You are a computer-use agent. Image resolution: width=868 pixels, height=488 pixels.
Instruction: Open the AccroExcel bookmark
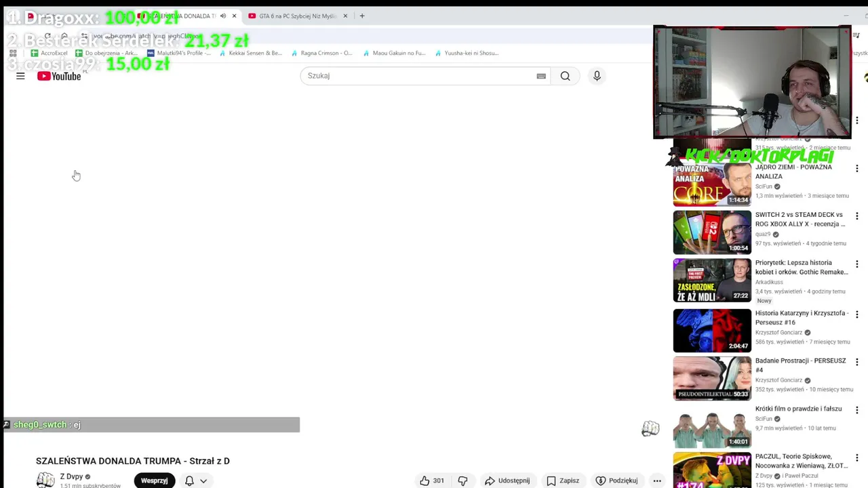(x=50, y=53)
